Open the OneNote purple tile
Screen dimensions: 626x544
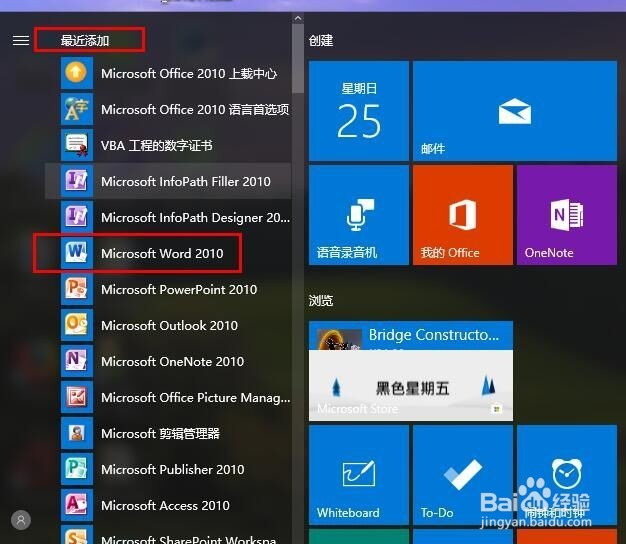[567, 215]
